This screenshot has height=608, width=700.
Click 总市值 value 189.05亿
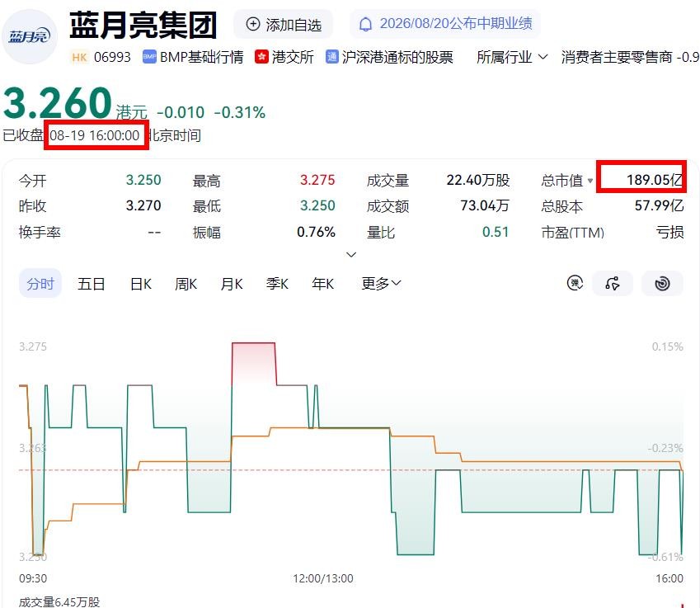[655, 180]
